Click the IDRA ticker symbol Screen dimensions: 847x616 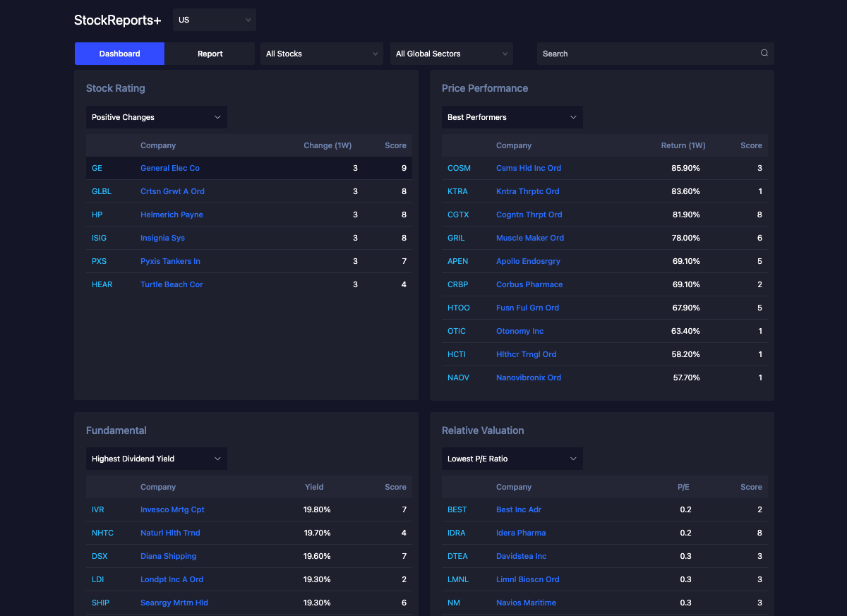(457, 533)
